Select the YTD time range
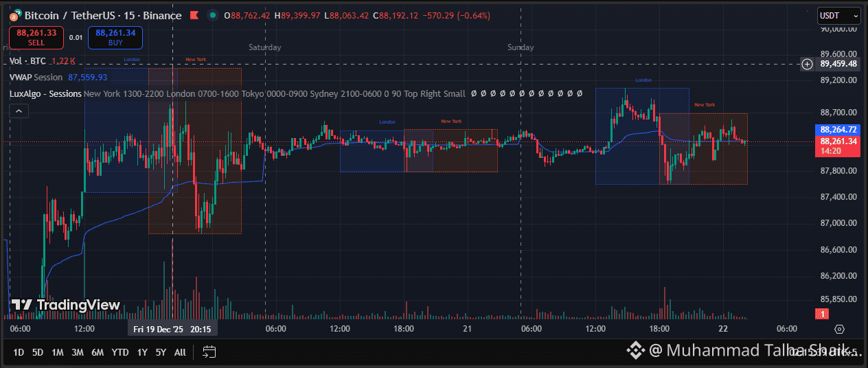The image size is (868, 368). [120, 352]
